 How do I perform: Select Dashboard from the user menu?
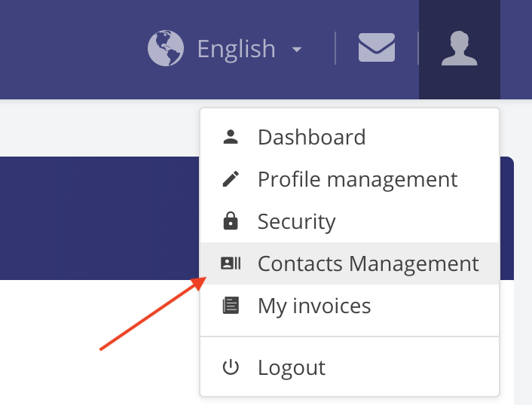[x=350, y=137]
